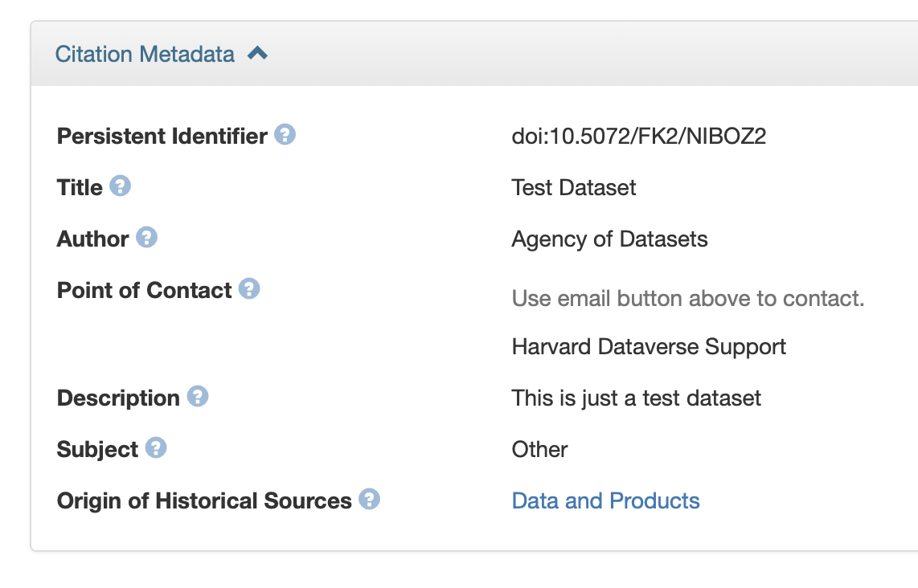Click the help icon next to Persistent Identifier
The image size is (918, 588).
(x=285, y=135)
